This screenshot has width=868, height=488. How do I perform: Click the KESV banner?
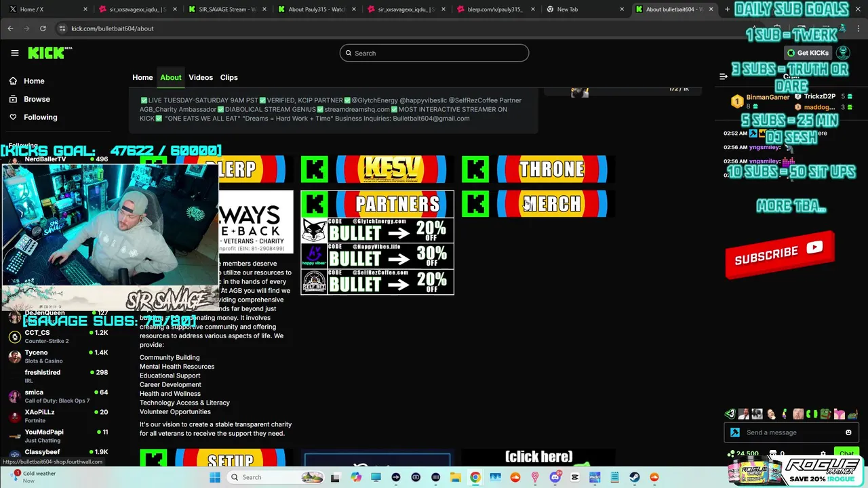[x=376, y=169]
